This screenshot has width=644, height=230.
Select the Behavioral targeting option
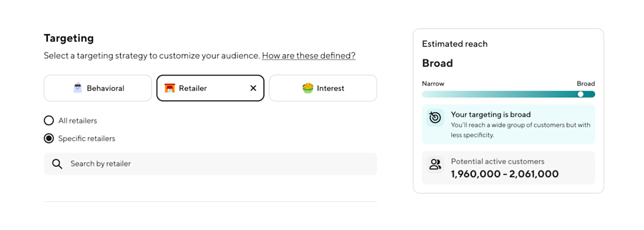[98, 88]
